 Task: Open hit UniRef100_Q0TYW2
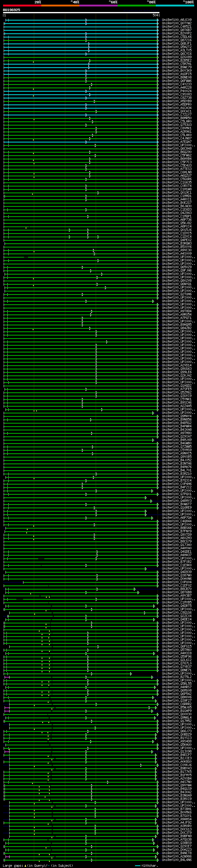176,23
